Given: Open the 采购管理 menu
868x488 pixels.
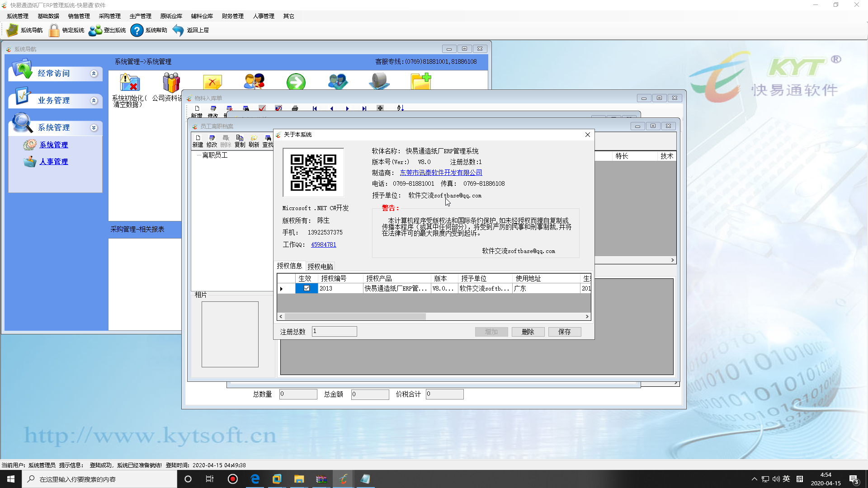Looking at the screenshot, I should pos(110,16).
